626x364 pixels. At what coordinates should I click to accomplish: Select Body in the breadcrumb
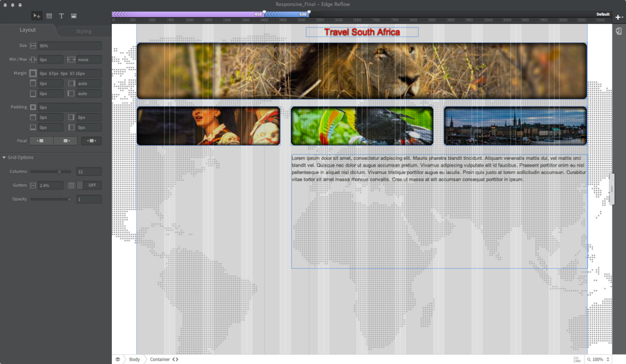(x=134, y=359)
